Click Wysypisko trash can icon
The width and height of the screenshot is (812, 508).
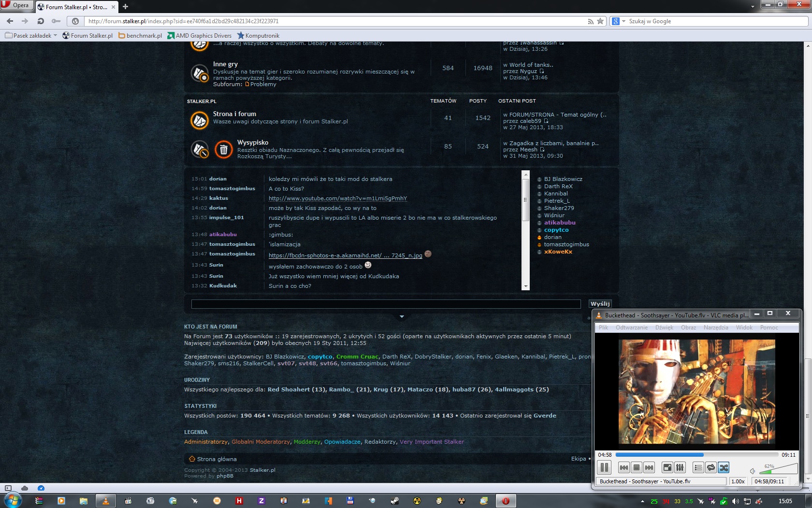point(223,149)
